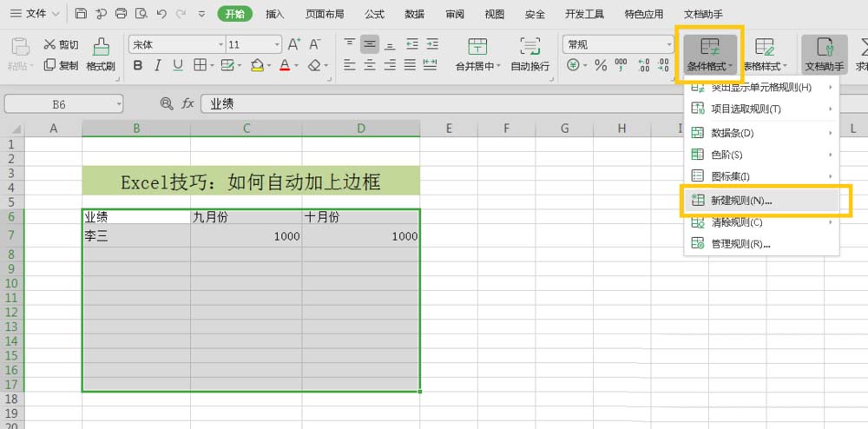Increase font size with A+ icon

[x=294, y=44]
